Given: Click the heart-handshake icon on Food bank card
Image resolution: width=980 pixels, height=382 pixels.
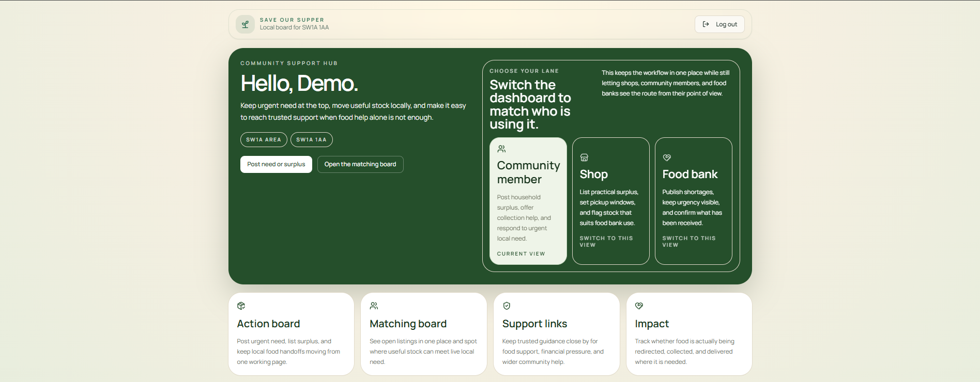Looking at the screenshot, I should point(667,157).
